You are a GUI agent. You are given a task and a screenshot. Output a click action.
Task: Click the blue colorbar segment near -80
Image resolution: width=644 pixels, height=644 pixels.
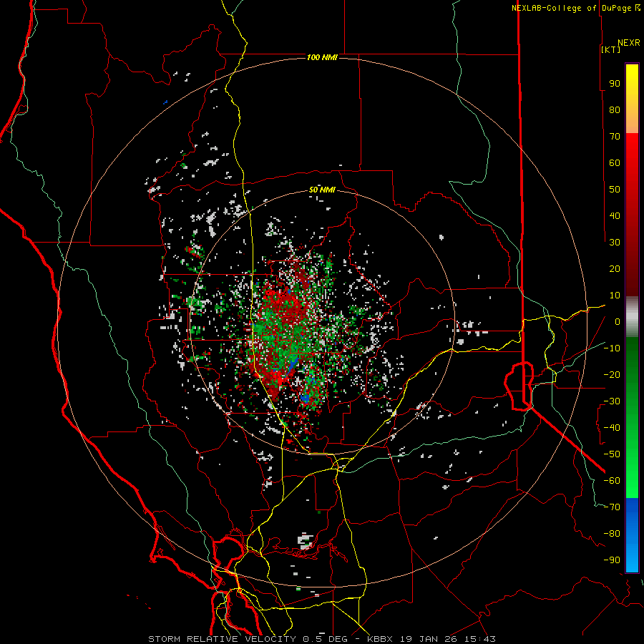tap(632, 534)
